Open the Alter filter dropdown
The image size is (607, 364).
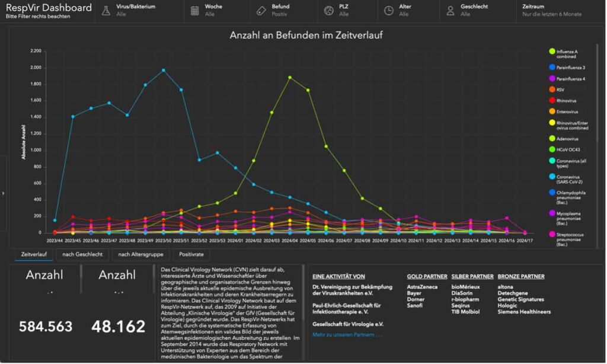(409, 11)
